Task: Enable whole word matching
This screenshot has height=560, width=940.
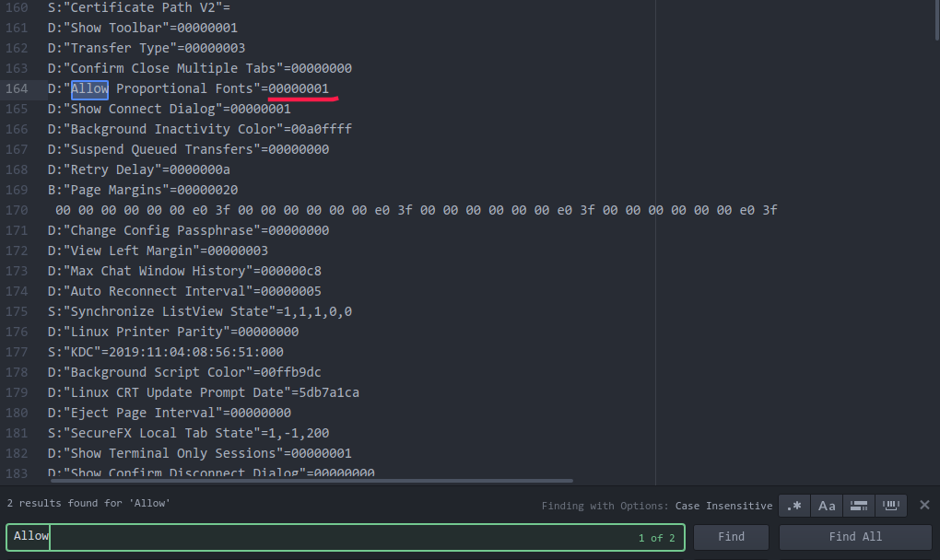Action: [890, 505]
